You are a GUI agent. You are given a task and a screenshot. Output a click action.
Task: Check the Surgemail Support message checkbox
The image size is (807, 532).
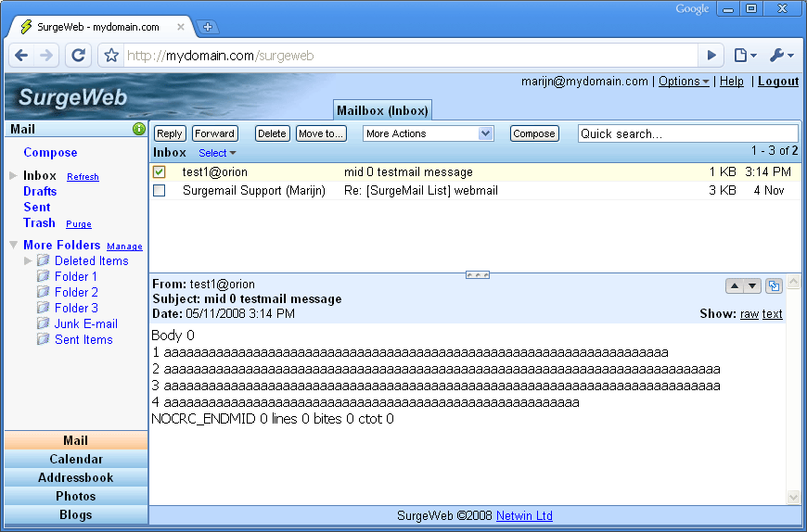point(160,191)
